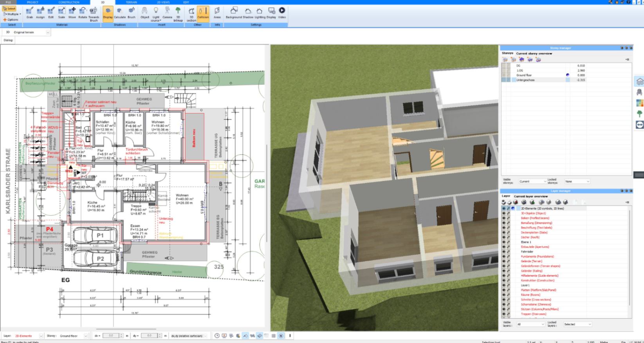Viewport: 644px width, 343px height.
Task: Open Background settings
Action: click(x=234, y=13)
